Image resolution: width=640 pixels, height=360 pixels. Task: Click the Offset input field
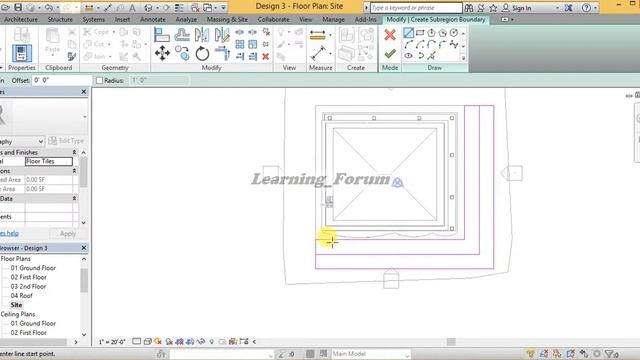click(61, 80)
